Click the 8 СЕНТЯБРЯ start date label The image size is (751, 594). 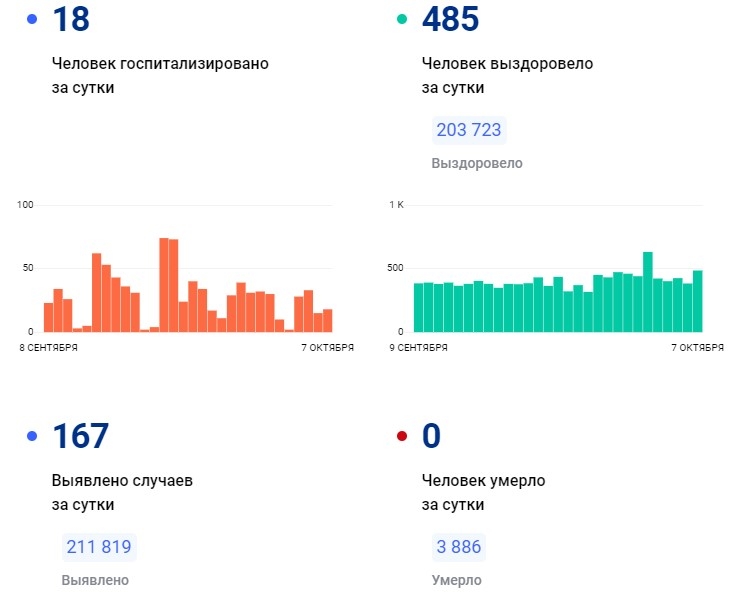pos(48,348)
